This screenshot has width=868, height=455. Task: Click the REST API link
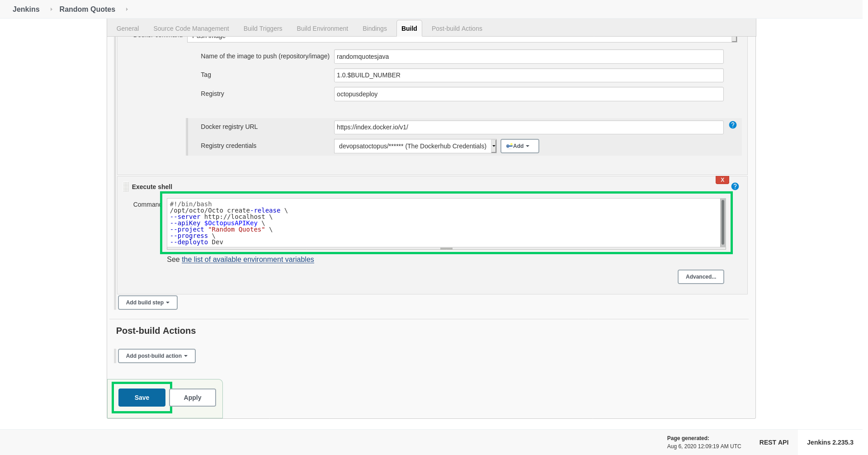[x=774, y=442]
